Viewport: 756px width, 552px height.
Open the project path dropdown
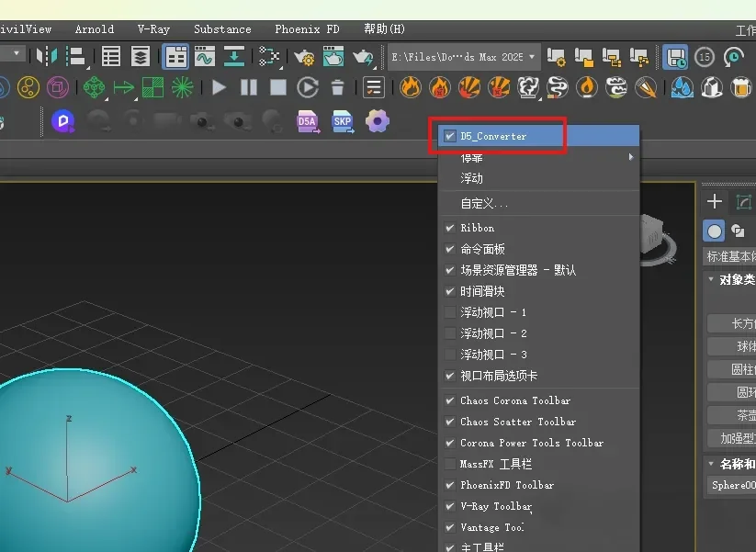coord(464,57)
